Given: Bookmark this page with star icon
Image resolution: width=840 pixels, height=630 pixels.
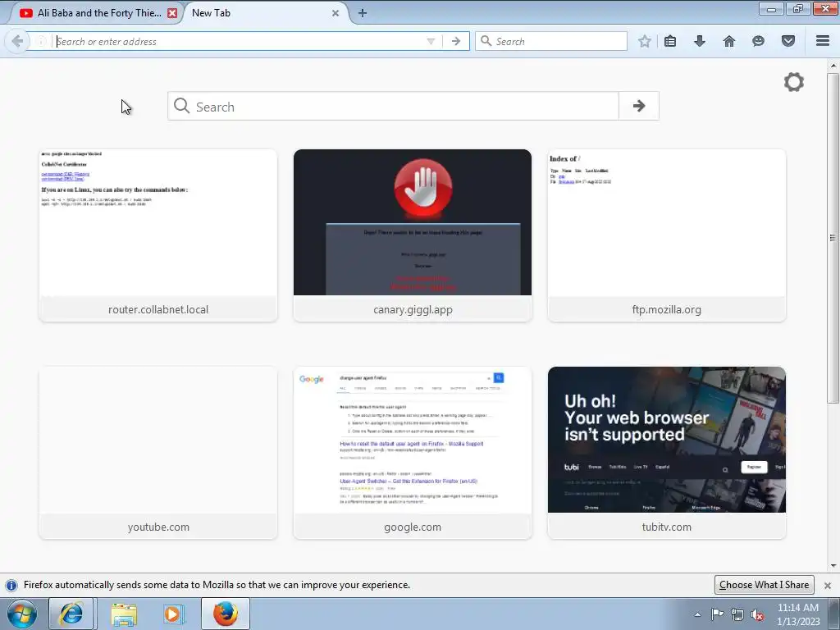Looking at the screenshot, I should (645, 41).
